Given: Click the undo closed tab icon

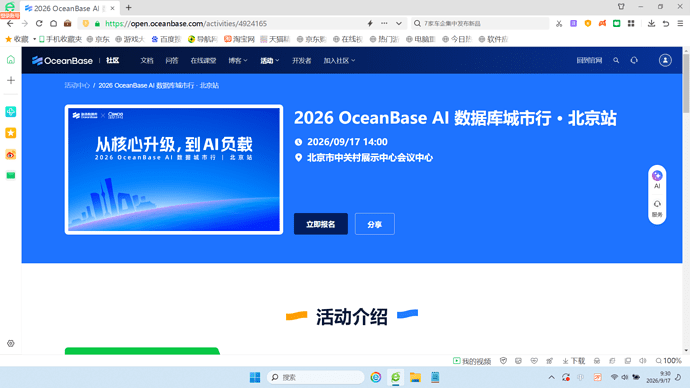Looking at the screenshot, I should (666, 23).
